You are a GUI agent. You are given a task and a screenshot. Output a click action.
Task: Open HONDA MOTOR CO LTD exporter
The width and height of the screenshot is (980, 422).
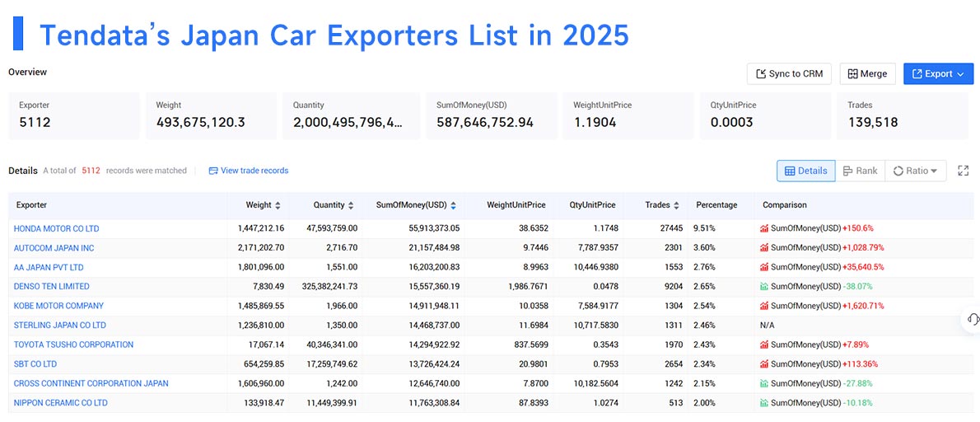(x=56, y=228)
